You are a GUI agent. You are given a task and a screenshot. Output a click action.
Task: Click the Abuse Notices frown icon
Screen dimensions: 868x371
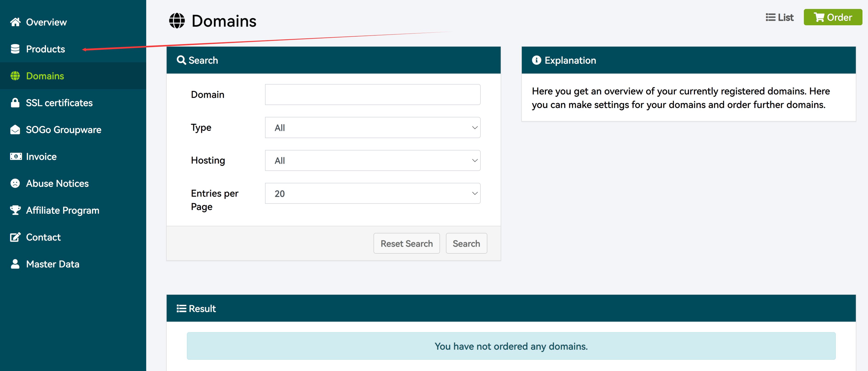(15, 183)
